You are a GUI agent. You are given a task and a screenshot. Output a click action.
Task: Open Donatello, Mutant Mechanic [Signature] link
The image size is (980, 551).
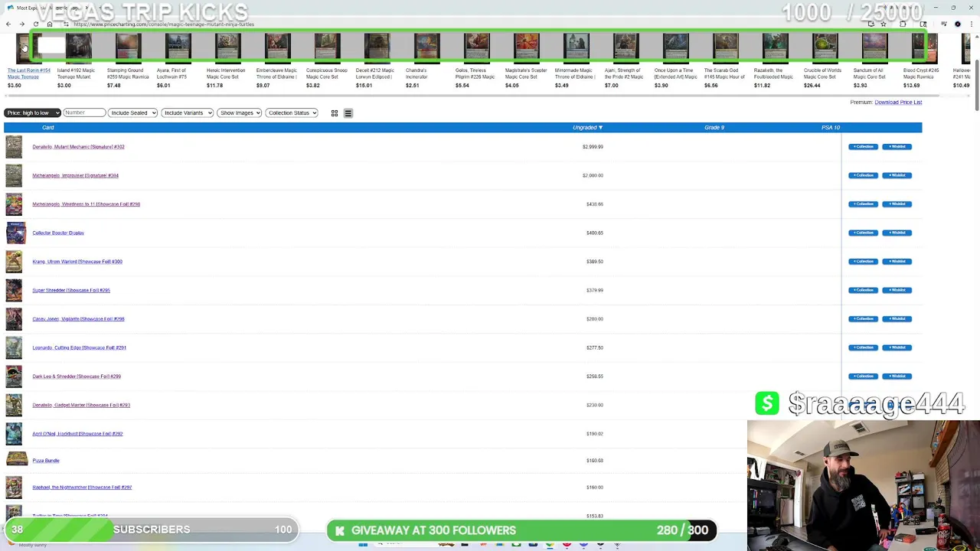click(x=78, y=147)
